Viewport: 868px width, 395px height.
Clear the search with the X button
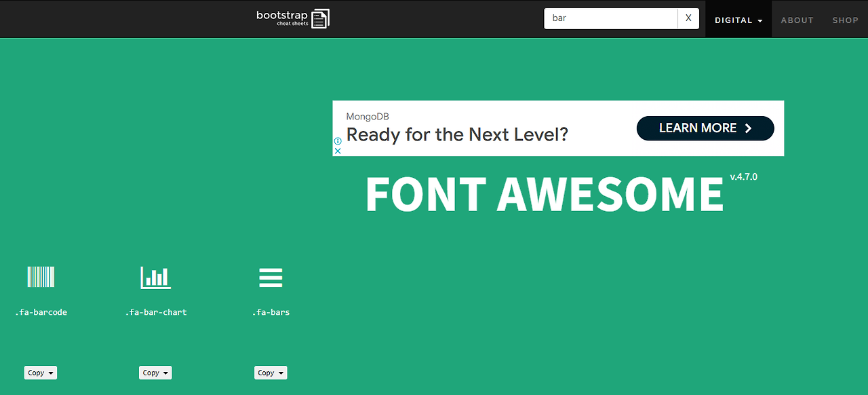[x=688, y=18]
